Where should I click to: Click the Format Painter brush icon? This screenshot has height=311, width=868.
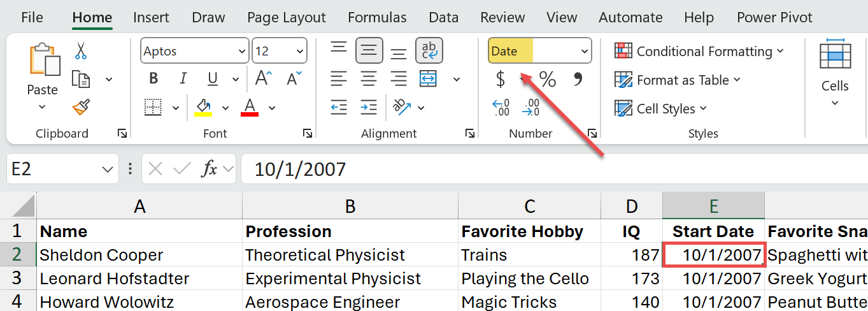point(81,108)
